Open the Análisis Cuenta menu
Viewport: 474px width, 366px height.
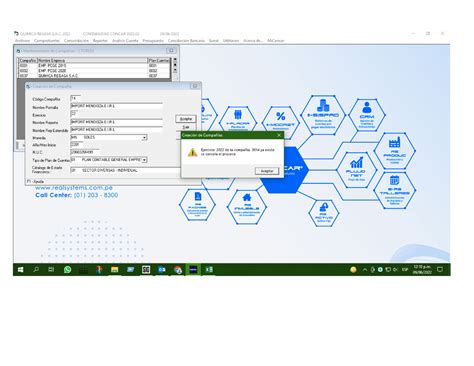click(x=125, y=41)
